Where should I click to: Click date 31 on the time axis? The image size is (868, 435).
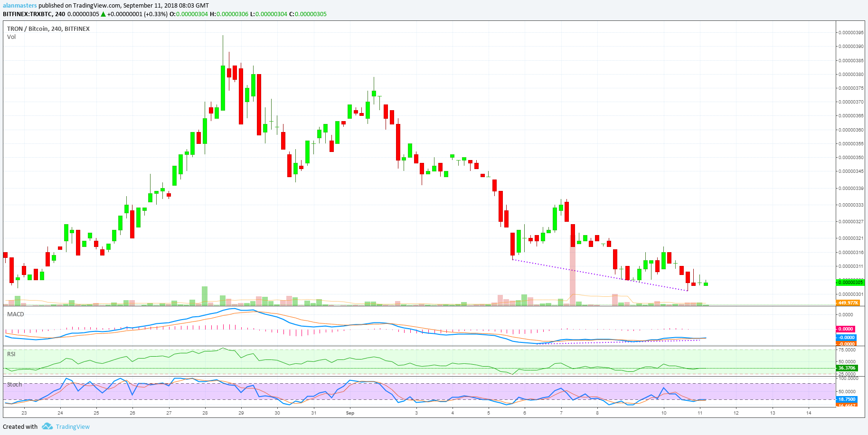click(x=314, y=413)
